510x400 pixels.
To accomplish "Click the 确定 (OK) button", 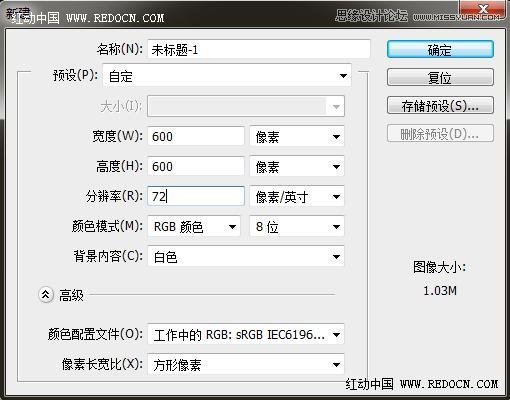I will [x=440, y=50].
